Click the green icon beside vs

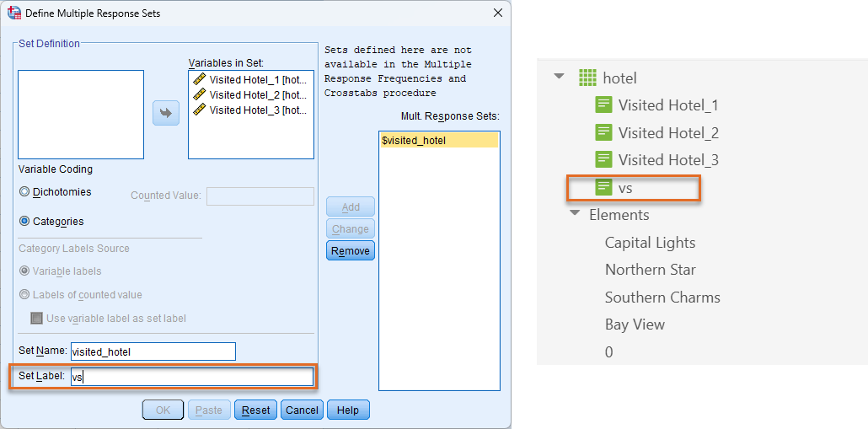click(603, 188)
